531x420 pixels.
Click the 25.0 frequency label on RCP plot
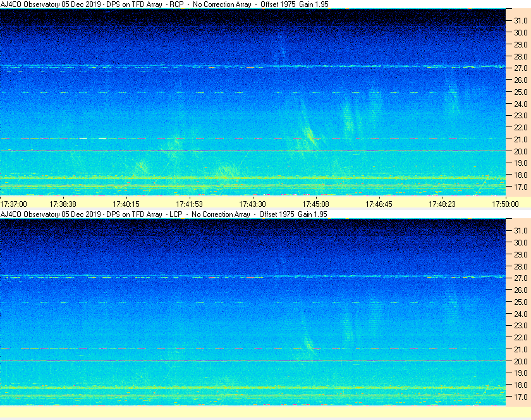521,92
